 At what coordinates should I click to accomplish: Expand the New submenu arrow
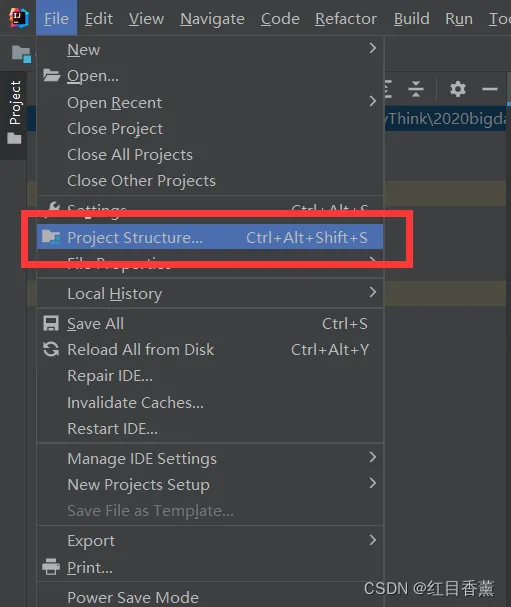372,48
